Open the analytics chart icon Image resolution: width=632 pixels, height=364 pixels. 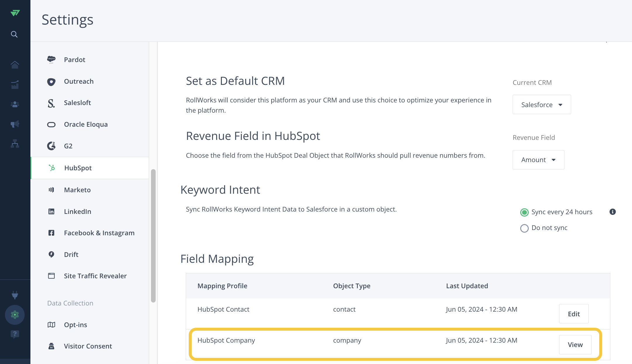coord(15,85)
